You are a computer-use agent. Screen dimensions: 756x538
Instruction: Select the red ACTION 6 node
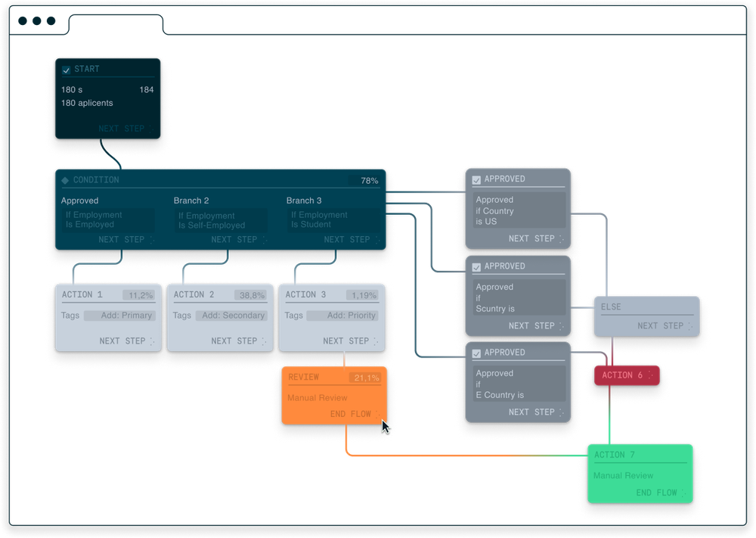[x=627, y=375]
